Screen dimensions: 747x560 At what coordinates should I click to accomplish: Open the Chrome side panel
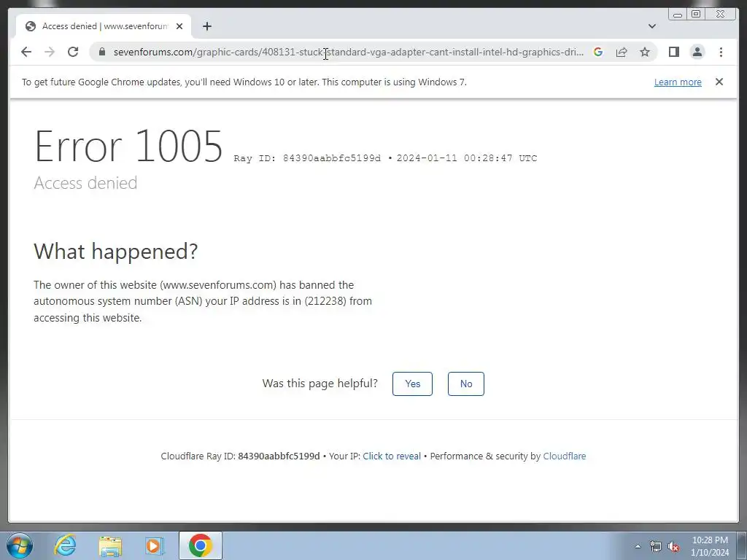point(673,52)
